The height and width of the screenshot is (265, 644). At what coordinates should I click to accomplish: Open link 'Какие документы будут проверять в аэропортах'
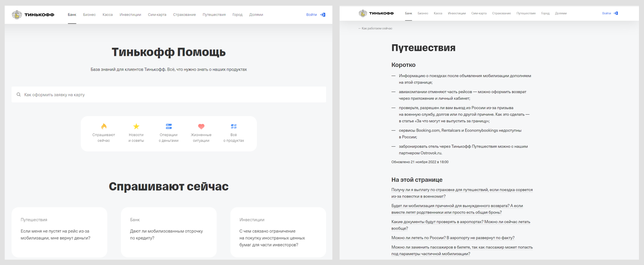[x=461, y=225]
